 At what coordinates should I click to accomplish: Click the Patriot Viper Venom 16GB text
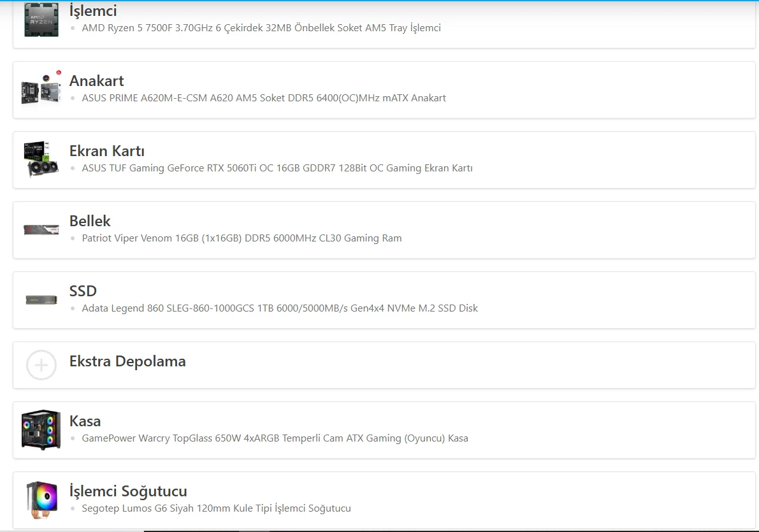[x=242, y=238]
